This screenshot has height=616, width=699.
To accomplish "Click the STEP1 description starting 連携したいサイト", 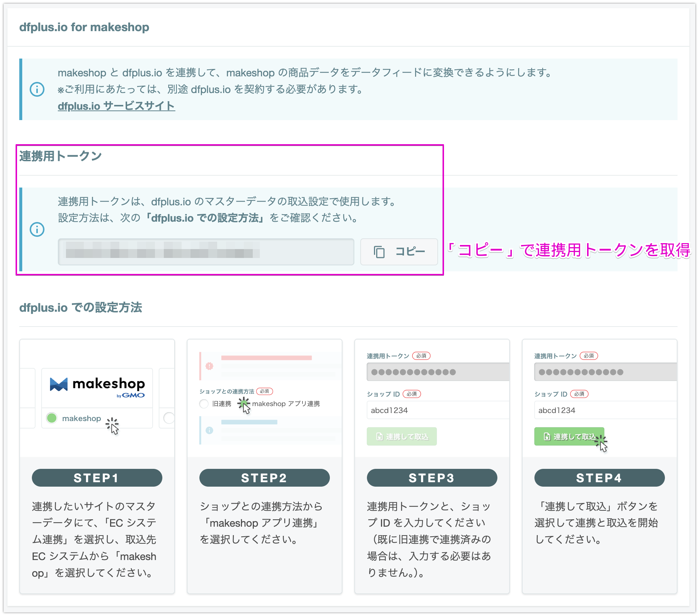I will pos(94,539).
